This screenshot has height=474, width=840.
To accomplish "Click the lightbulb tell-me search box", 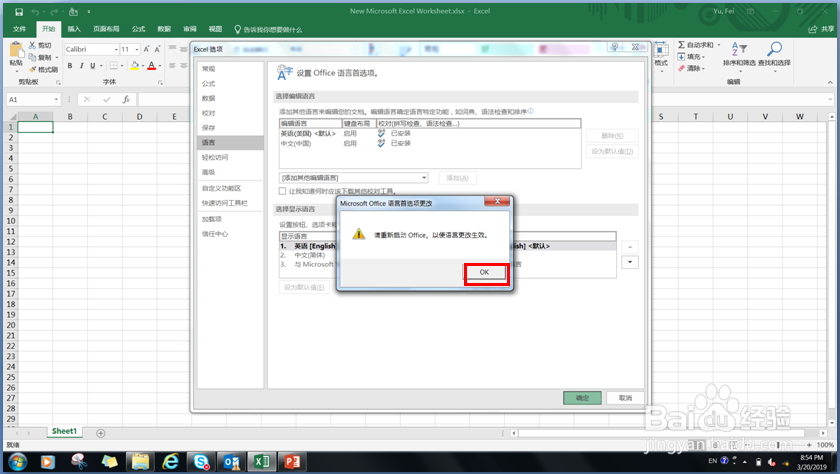I will (268, 29).
